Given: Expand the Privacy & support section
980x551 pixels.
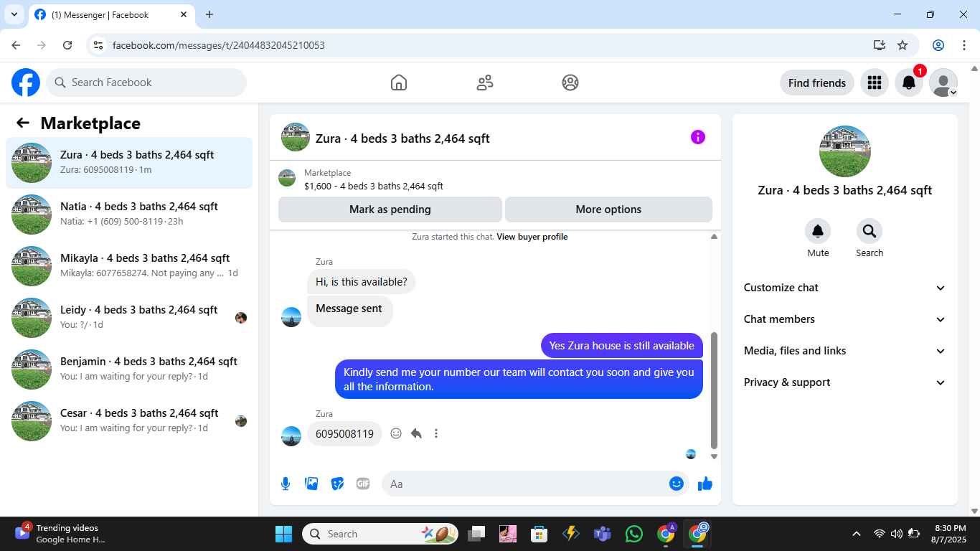Looking at the screenshot, I should pos(845,382).
